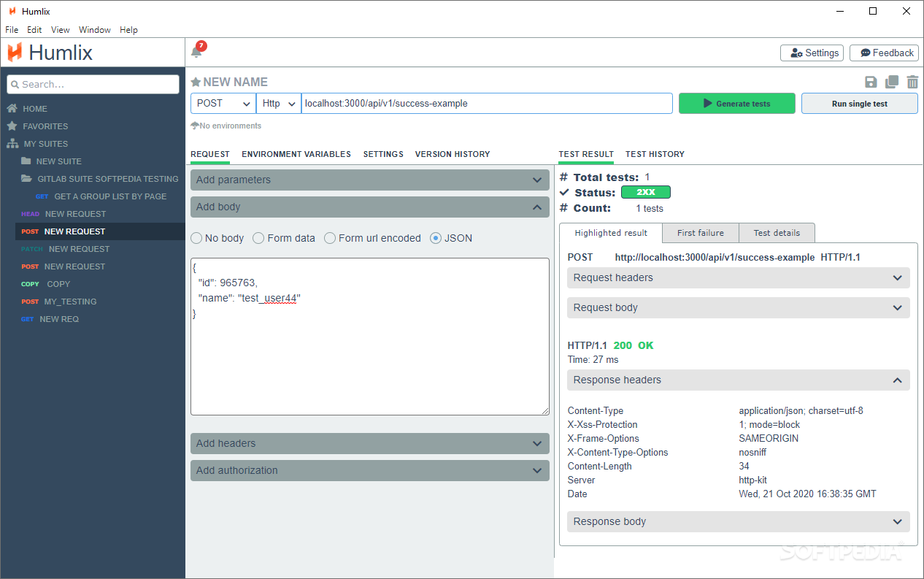Click the Home icon in the sidebar
This screenshot has height=579, width=924.
point(12,108)
